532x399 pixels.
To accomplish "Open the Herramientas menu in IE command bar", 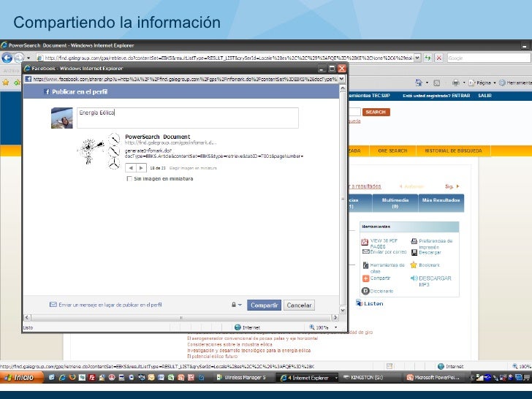I will pos(515,83).
